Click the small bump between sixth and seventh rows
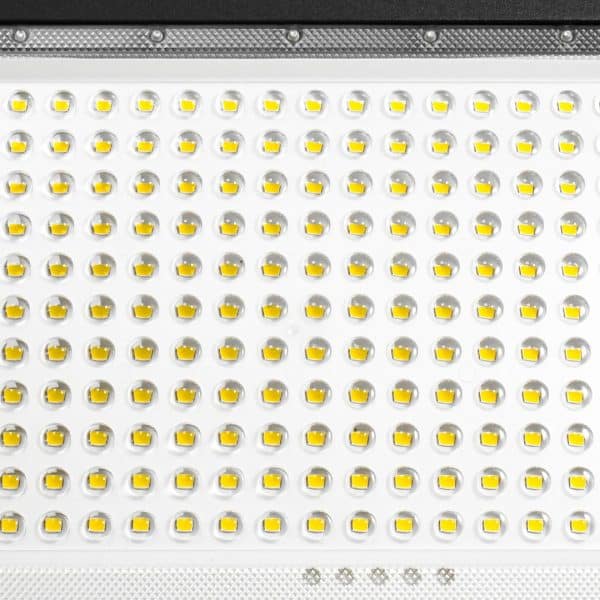Image resolution: width=600 pixels, height=600 pixels. 293,330
